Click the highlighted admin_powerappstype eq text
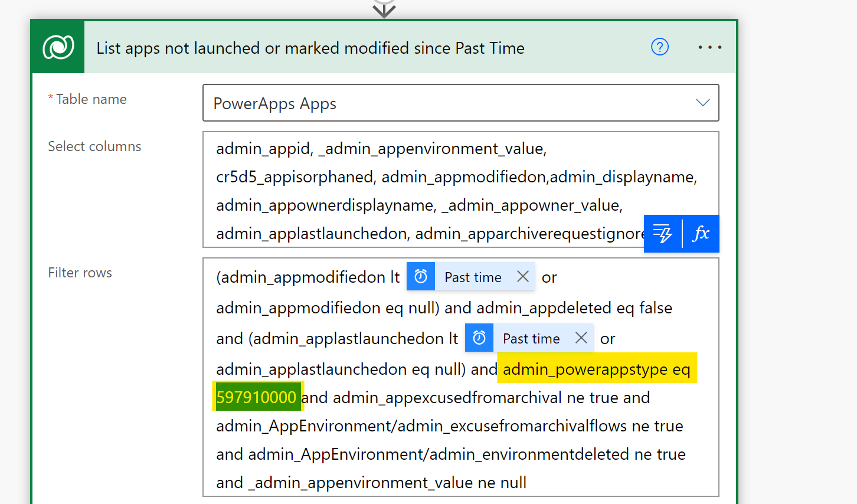 (x=597, y=368)
